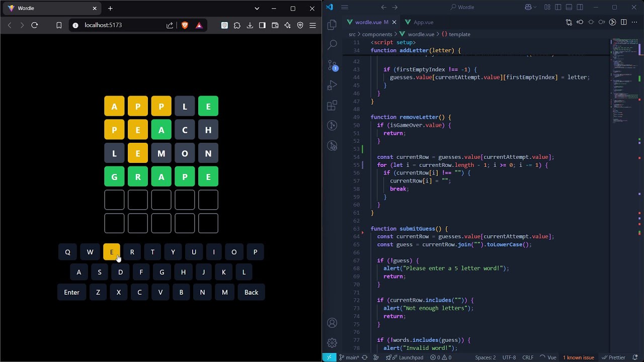Click the 'E' key on Wordle keyboard

[x=112, y=252]
